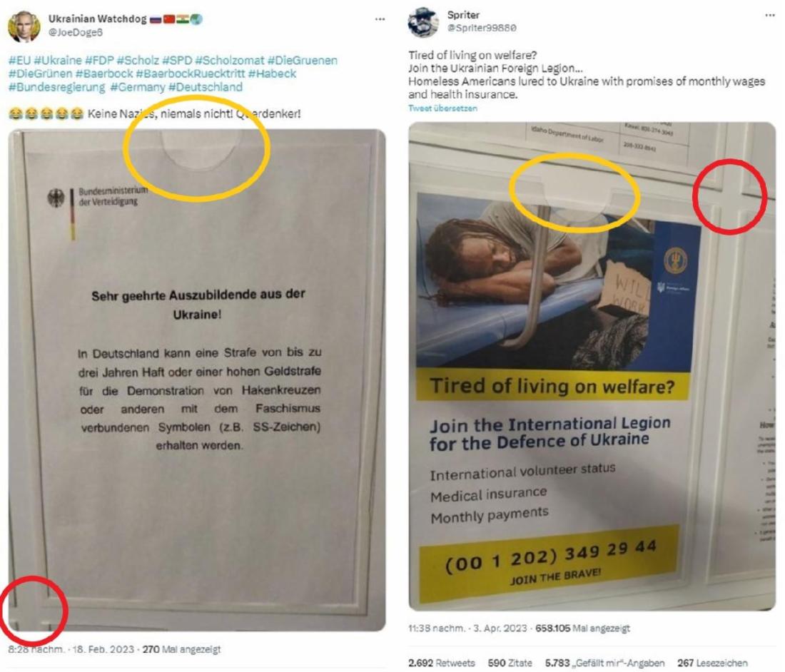This screenshot has width=785, height=672.
Task: Open the #Bundesregierung hashtag
Action: [x=57, y=87]
